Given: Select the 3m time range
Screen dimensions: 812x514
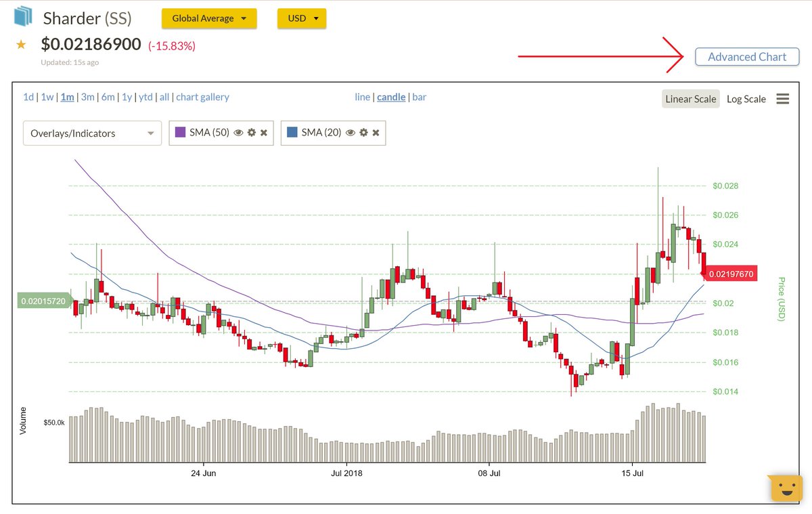Looking at the screenshot, I should point(88,97).
